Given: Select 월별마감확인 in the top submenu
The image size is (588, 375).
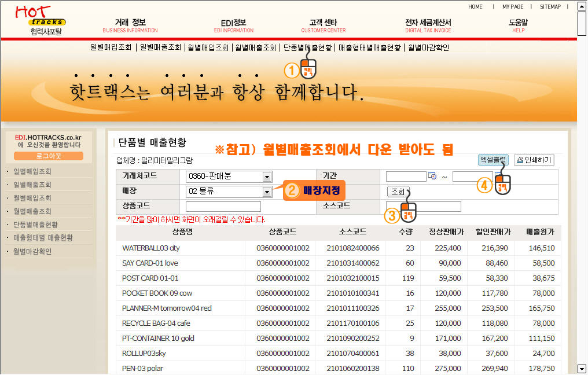Looking at the screenshot, I should tap(429, 47).
